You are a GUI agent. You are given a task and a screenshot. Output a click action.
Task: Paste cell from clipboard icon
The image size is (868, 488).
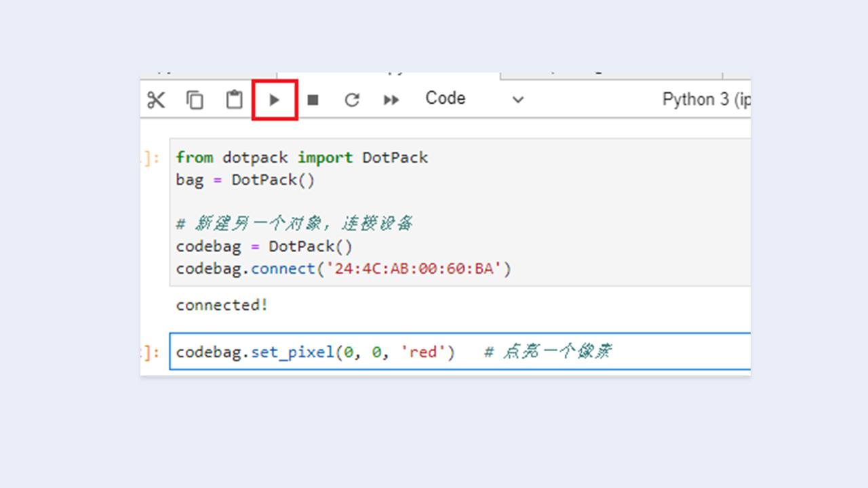(234, 100)
